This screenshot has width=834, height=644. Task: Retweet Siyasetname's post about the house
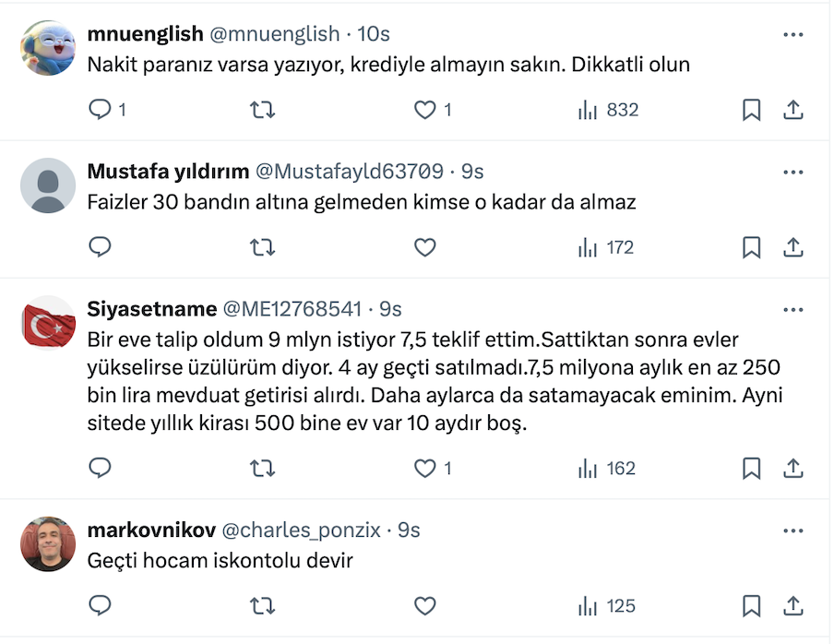(x=262, y=469)
